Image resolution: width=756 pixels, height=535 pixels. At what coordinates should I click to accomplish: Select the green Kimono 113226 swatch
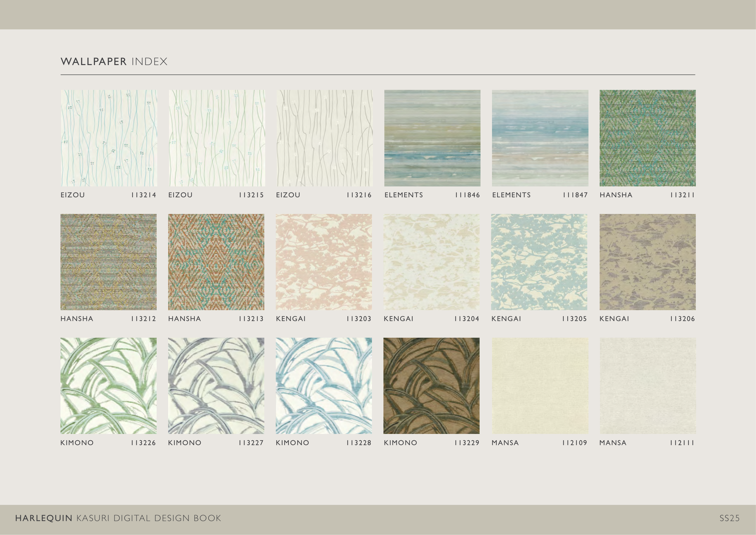pyautogui.click(x=108, y=386)
